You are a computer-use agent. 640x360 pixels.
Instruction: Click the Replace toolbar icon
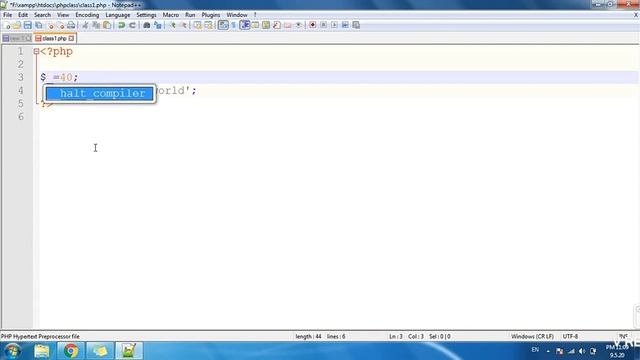(158, 25)
